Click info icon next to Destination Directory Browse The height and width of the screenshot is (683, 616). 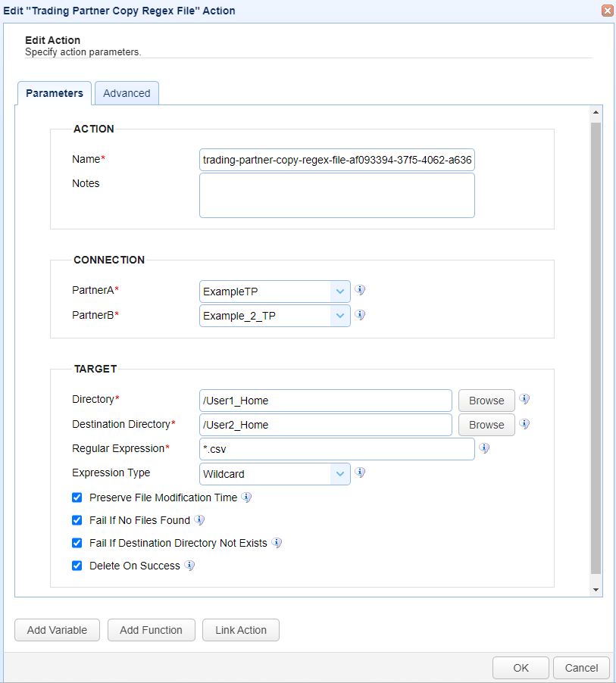(524, 424)
